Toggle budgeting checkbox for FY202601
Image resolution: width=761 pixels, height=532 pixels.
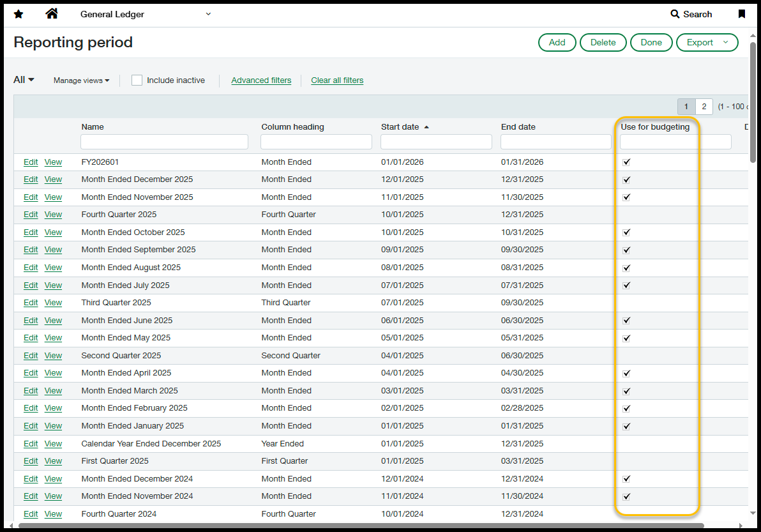coord(626,162)
